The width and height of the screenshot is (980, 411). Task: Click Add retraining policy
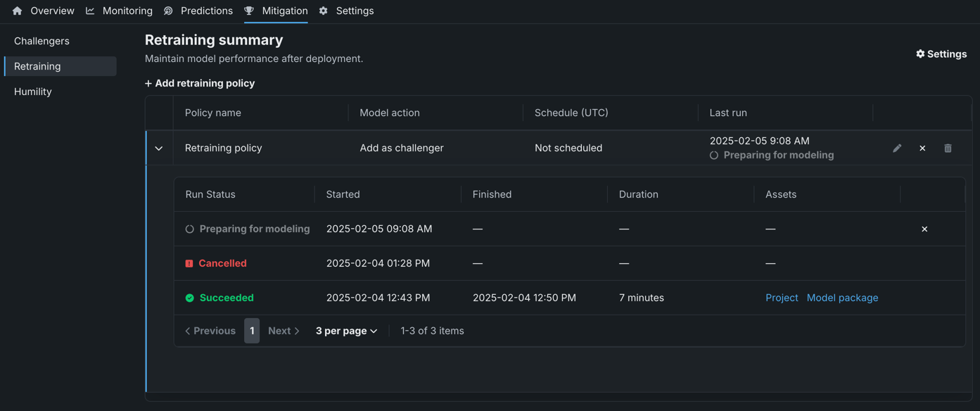point(200,83)
